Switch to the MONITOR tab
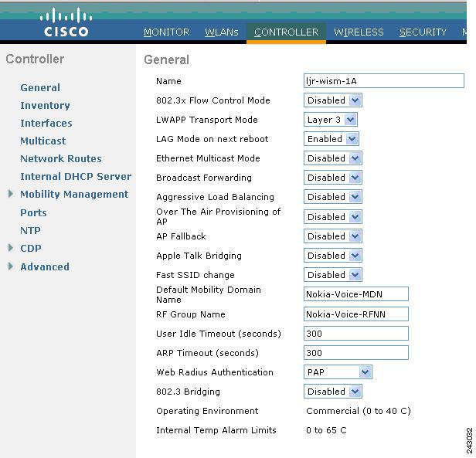Image resolution: width=476 pixels, height=458 pixels. [166, 32]
